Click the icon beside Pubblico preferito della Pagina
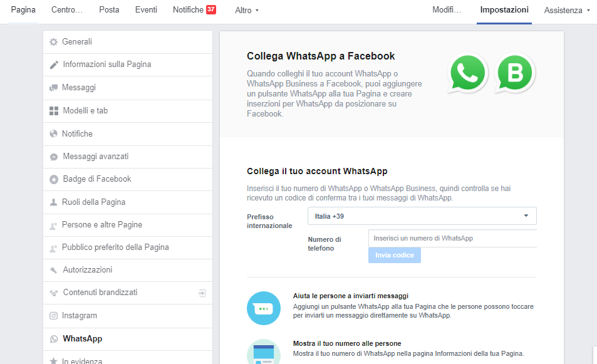The height and width of the screenshot is (364, 597). (x=53, y=248)
